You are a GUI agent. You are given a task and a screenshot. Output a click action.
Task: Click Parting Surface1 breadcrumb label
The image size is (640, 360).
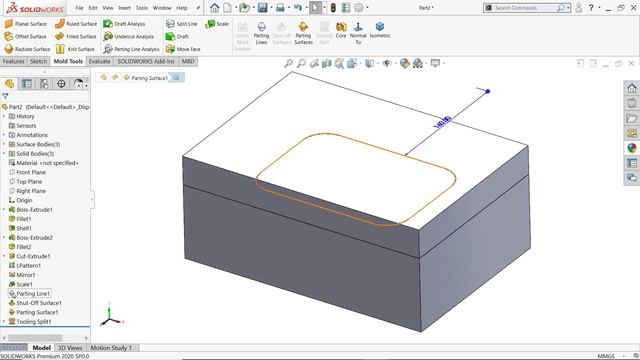(149, 78)
